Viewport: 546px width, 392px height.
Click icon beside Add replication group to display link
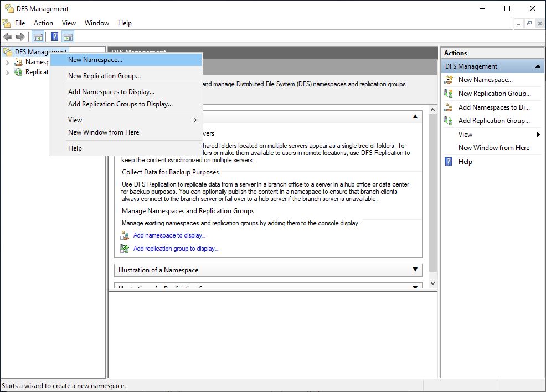pyautogui.click(x=125, y=249)
